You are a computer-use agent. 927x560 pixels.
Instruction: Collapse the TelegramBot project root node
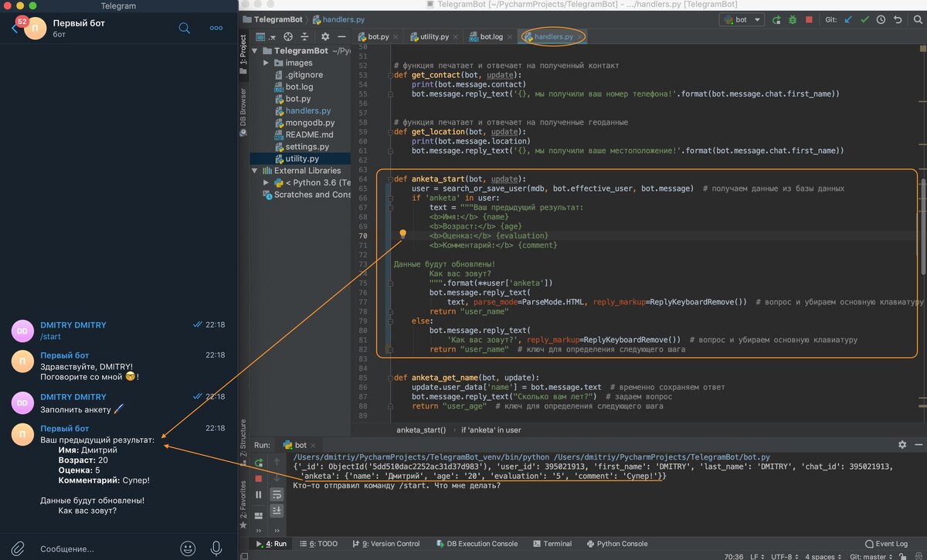coord(254,51)
